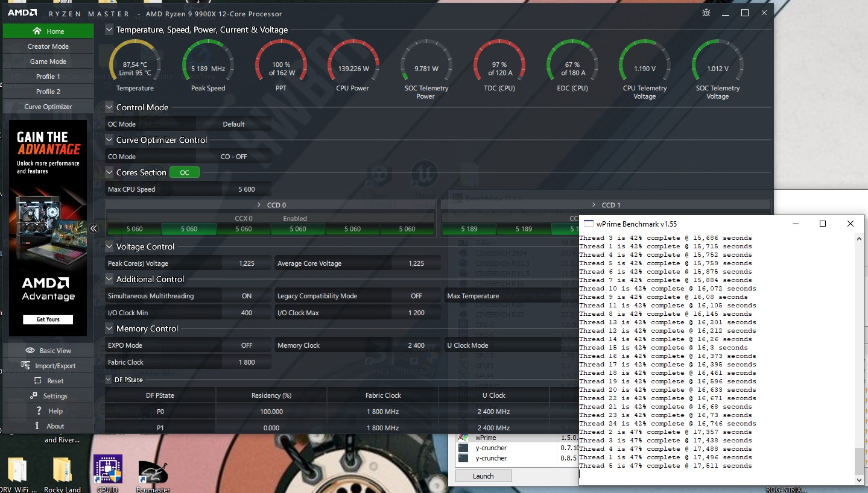Image resolution: width=868 pixels, height=493 pixels.
Task: Click the Import/Export arrows icon
Action: pos(25,365)
